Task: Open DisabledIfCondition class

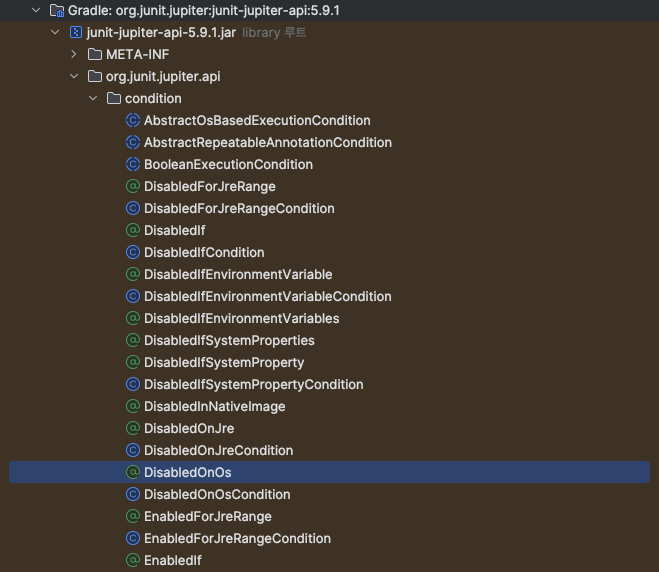Action: pos(204,252)
